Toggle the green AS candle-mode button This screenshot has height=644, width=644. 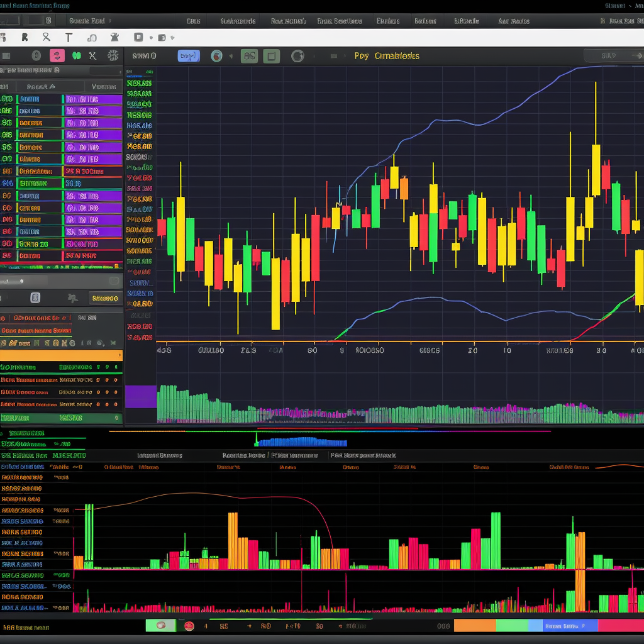click(250, 55)
